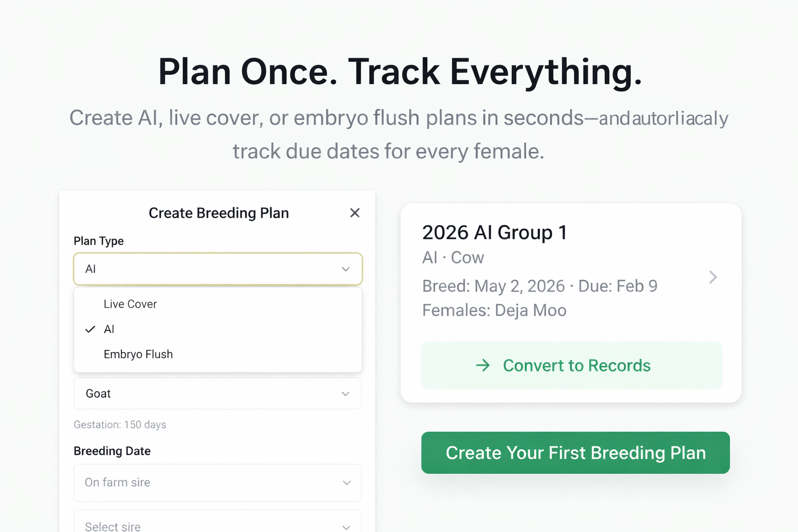Click the Females: Deja Moo line

pyautogui.click(x=494, y=310)
